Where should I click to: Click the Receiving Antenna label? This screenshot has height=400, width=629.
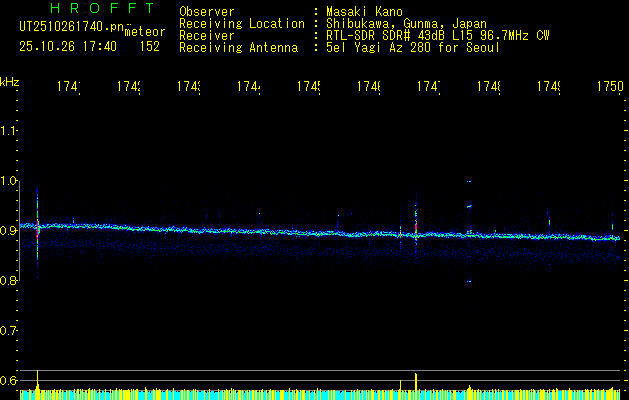click(239, 48)
